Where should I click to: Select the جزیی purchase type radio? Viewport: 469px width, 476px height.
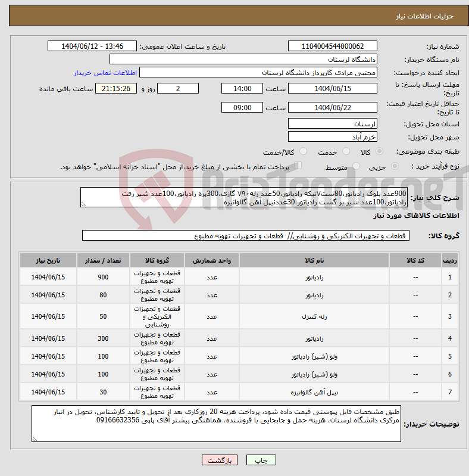click(395, 166)
